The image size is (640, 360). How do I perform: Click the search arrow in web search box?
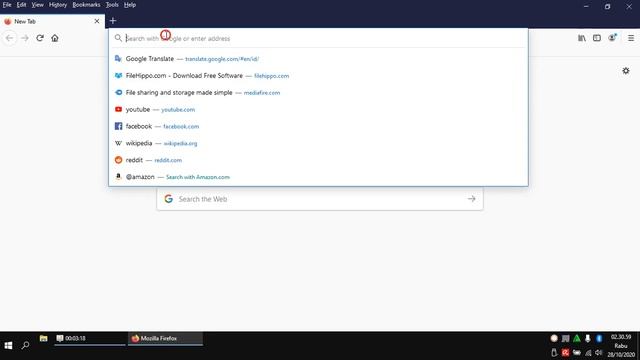pos(471,199)
